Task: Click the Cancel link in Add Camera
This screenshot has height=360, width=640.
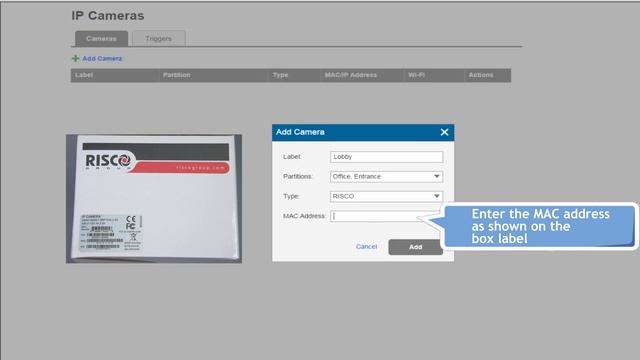Action: coord(366,247)
